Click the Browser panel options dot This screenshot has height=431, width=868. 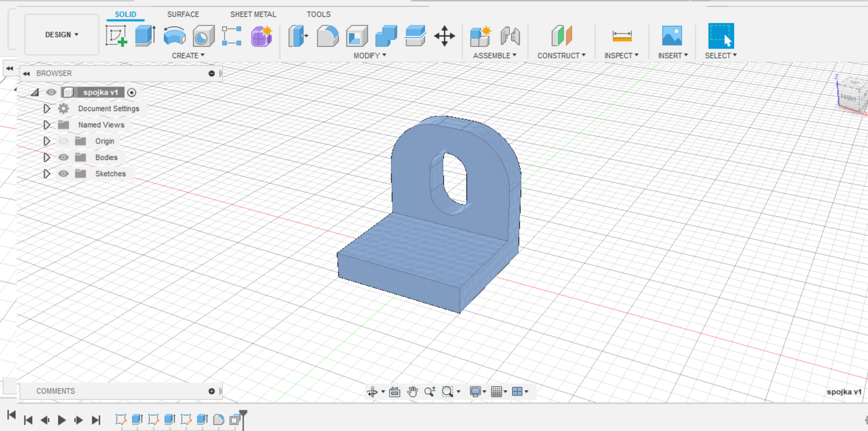pos(212,74)
